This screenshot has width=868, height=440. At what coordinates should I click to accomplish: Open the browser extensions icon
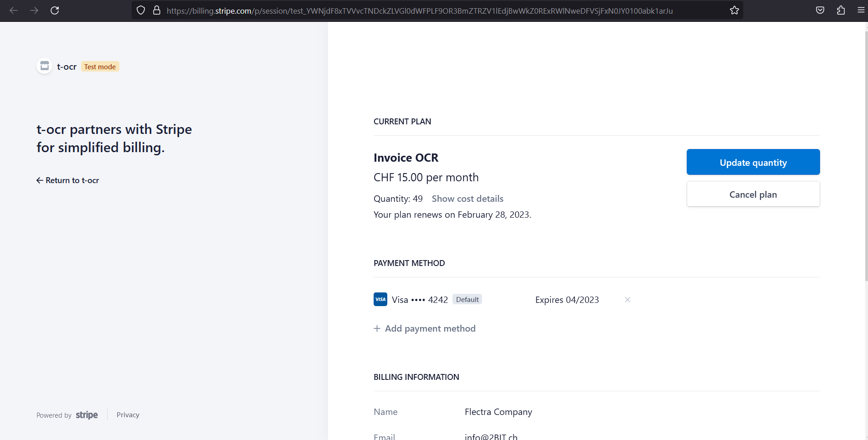(841, 10)
